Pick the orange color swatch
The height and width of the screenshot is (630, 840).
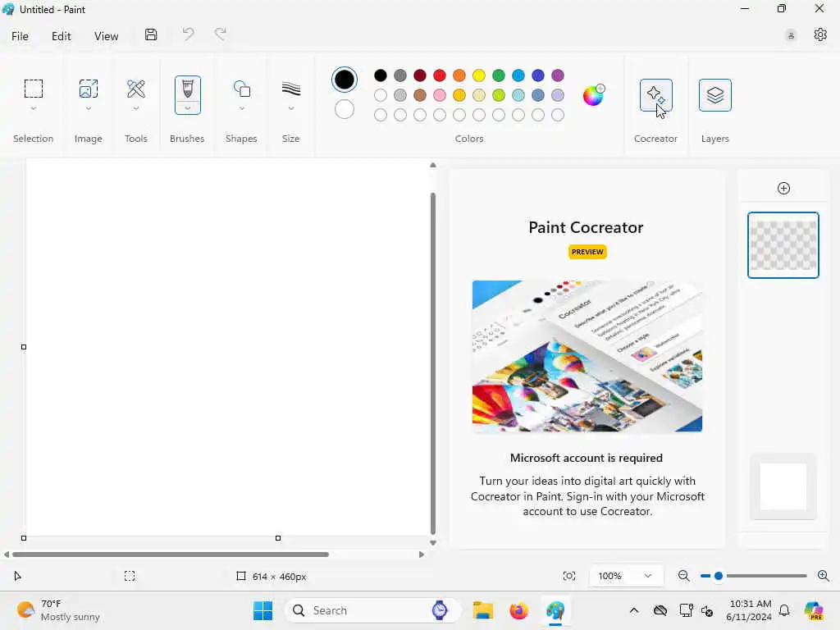click(x=459, y=75)
